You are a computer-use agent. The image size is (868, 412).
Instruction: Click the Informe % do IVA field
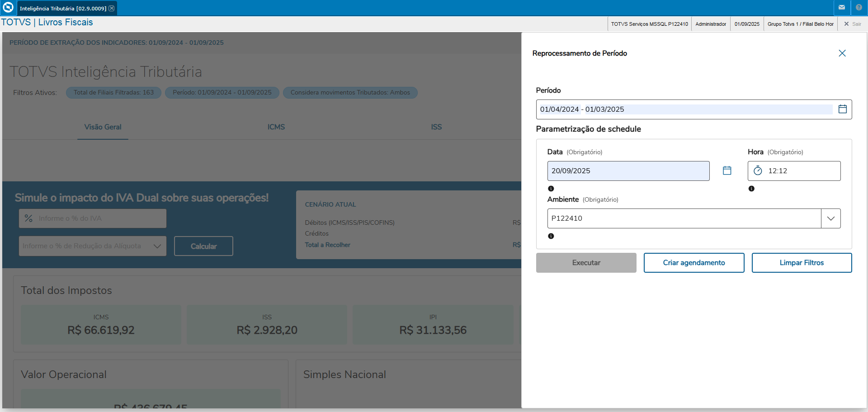click(x=93, y=218)
